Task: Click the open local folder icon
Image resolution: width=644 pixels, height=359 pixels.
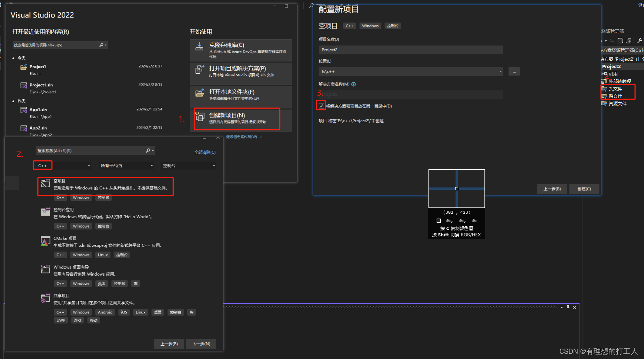Action: click(x=200, y=93)
